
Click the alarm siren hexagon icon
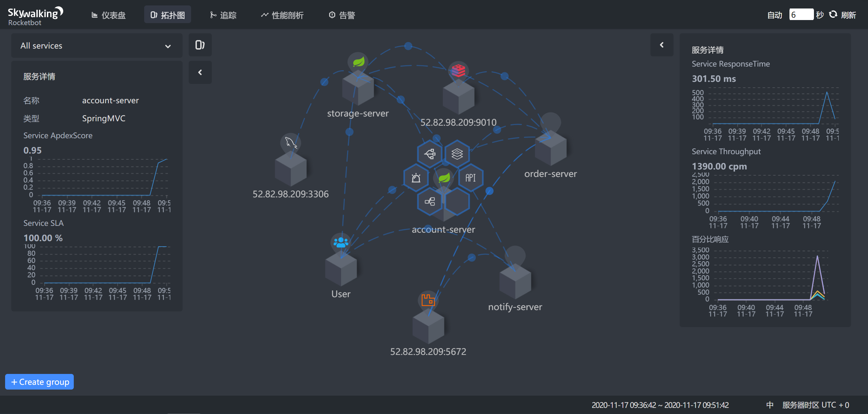416,178
